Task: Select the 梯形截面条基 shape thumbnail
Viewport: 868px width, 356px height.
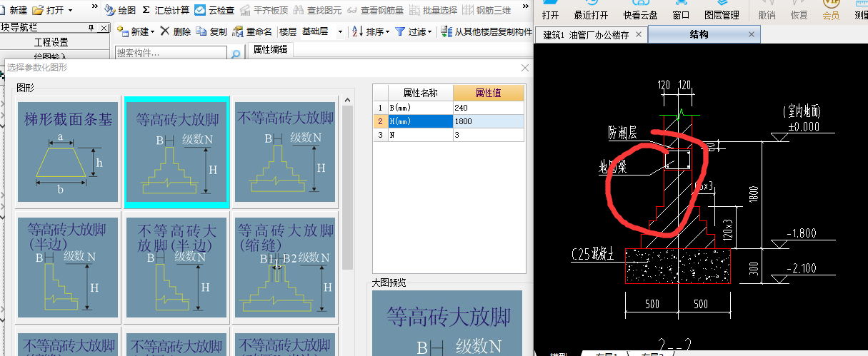Action: point(68,152)
